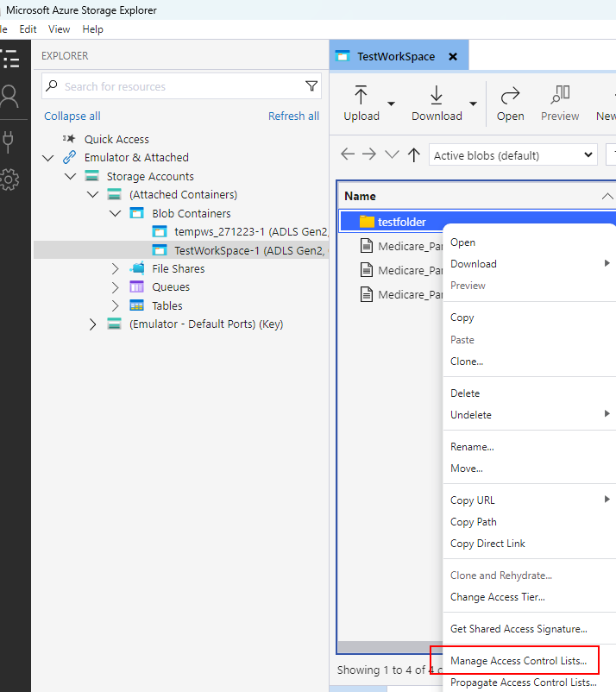Click the Emulator & Attached link icon
616x692 pixels.
tap(69, 157)
